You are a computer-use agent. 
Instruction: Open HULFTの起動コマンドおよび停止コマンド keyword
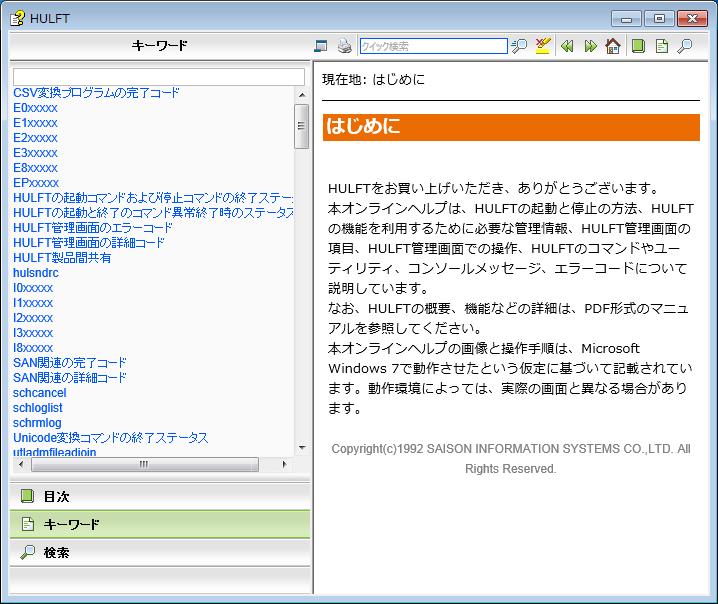(153, 198)
